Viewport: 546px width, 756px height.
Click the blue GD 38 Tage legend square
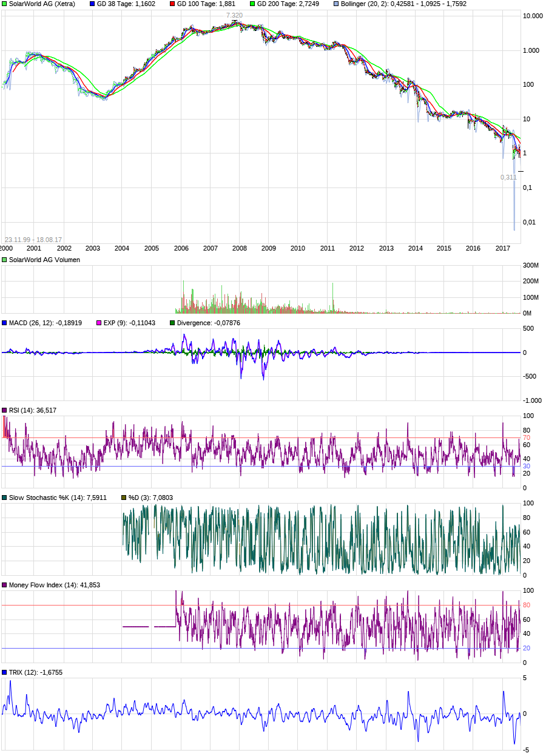click(92, 4)
